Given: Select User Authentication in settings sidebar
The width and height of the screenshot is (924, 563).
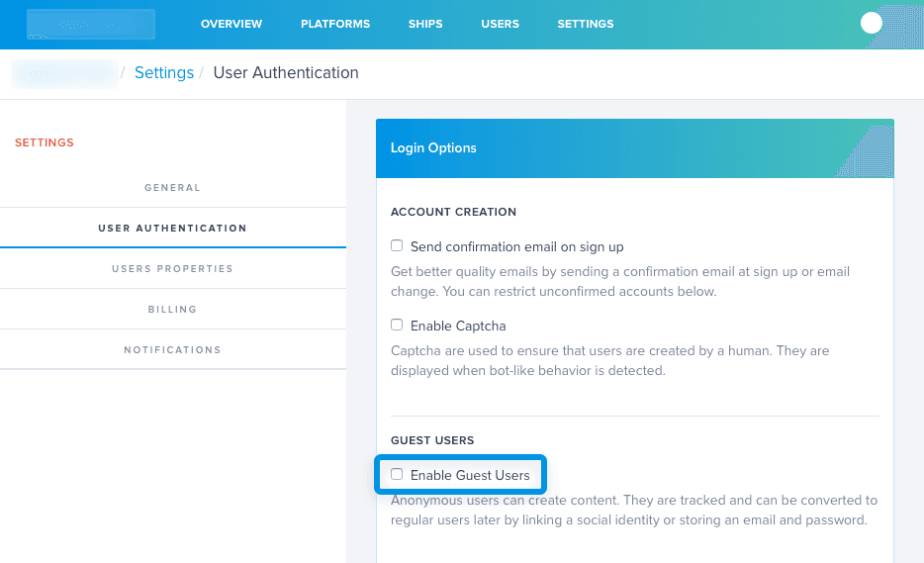Looking at the screenshot, I should tap(172, 228).
